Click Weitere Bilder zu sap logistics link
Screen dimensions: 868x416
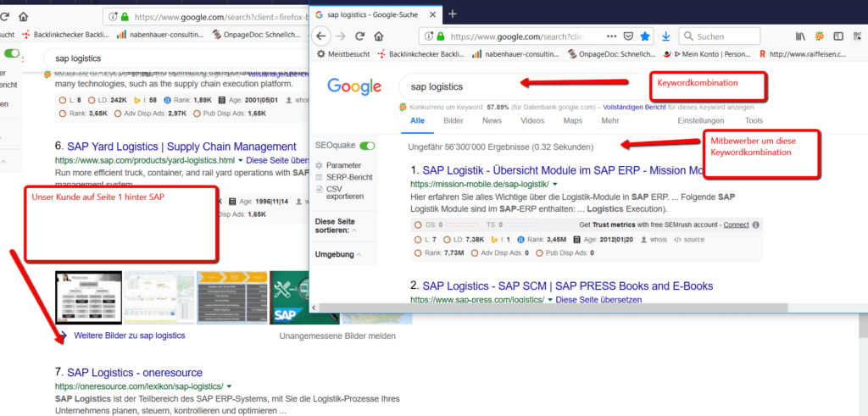[x=129, y=336]
